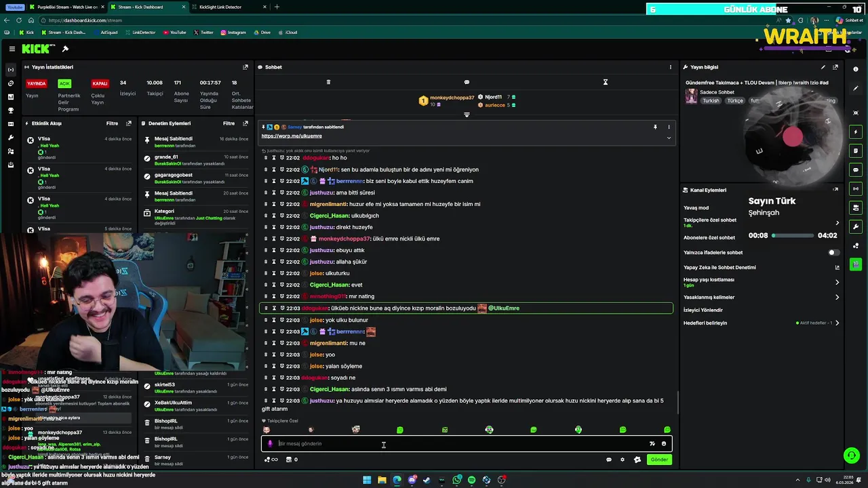868x488 pixels.
Task: Click the moderator hammer icon beside Kick logo
Action: 65,49
